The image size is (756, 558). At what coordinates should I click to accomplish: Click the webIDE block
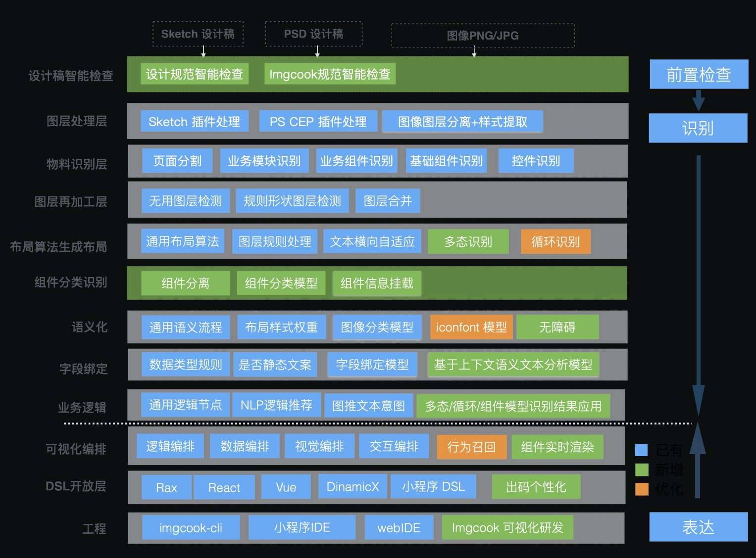(399, 528)
